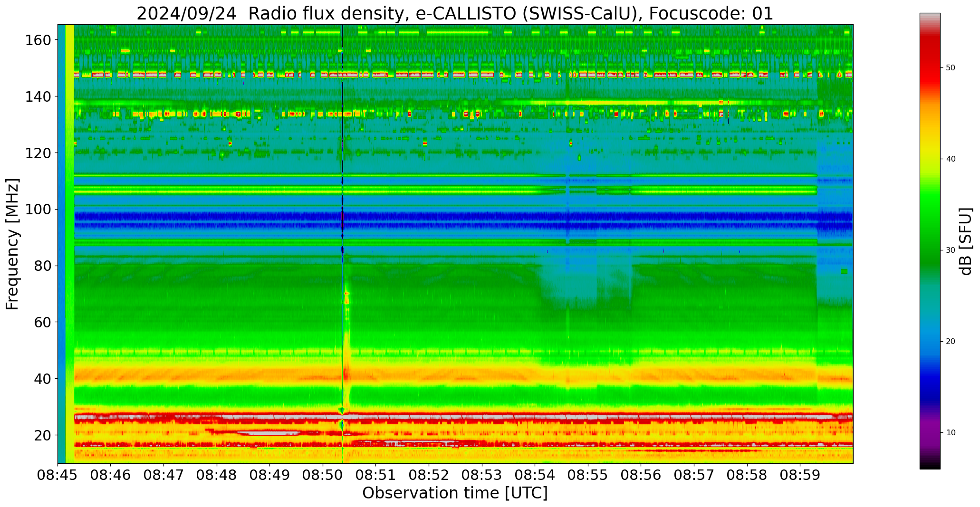The width and height of the screenshot is (980, 507).
Task: Click the 60 frequency tick label
Action: click(x=43, y=322)
